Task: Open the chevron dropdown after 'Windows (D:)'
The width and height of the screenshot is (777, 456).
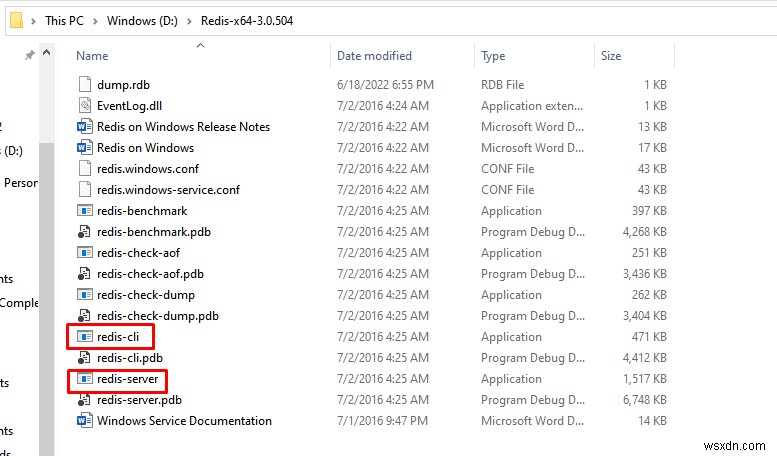Action: [189, 21]
